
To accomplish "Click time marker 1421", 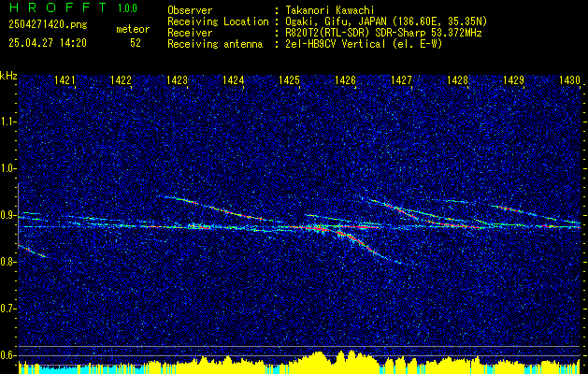I will pyautogui.click(x=65, y=79).
